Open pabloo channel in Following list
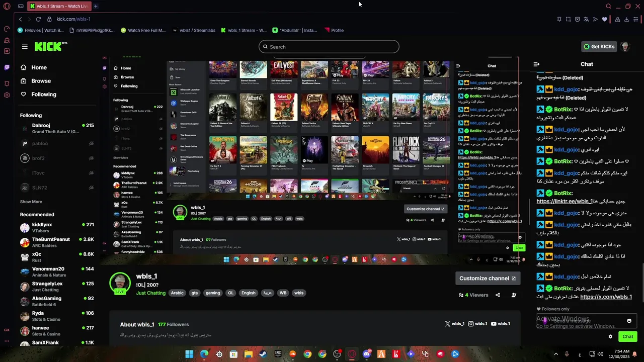 [x=58, y=144]
